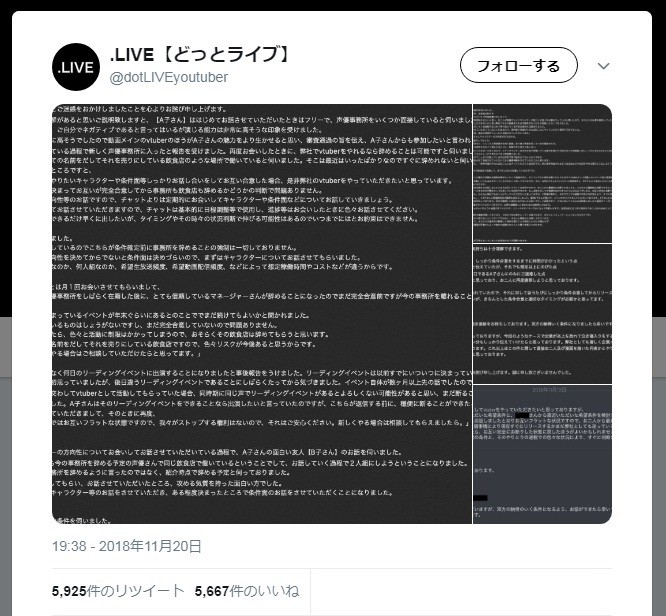View the 5,667件のいいね list
This screenshot has height=616, width=666.
point(247,591)
